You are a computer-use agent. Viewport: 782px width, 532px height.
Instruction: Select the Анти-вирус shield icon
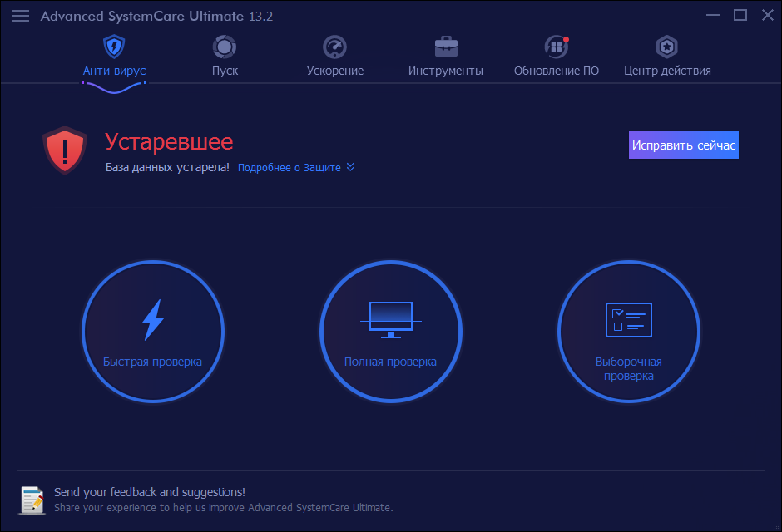click(113, 47)
